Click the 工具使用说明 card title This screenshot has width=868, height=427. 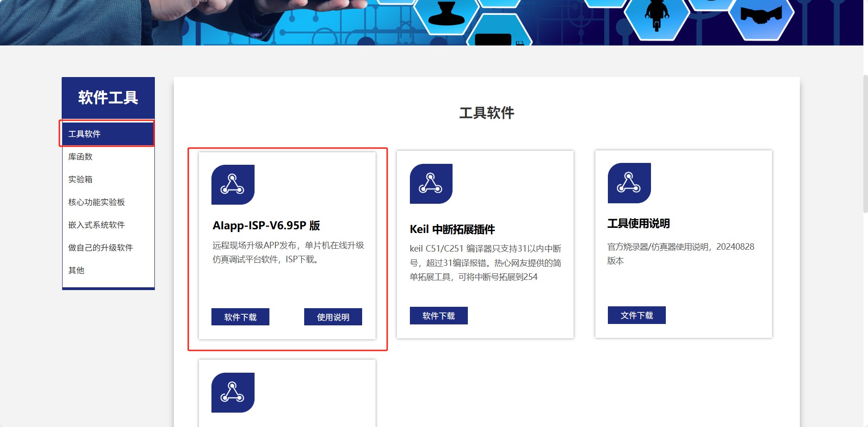point(638,224)
